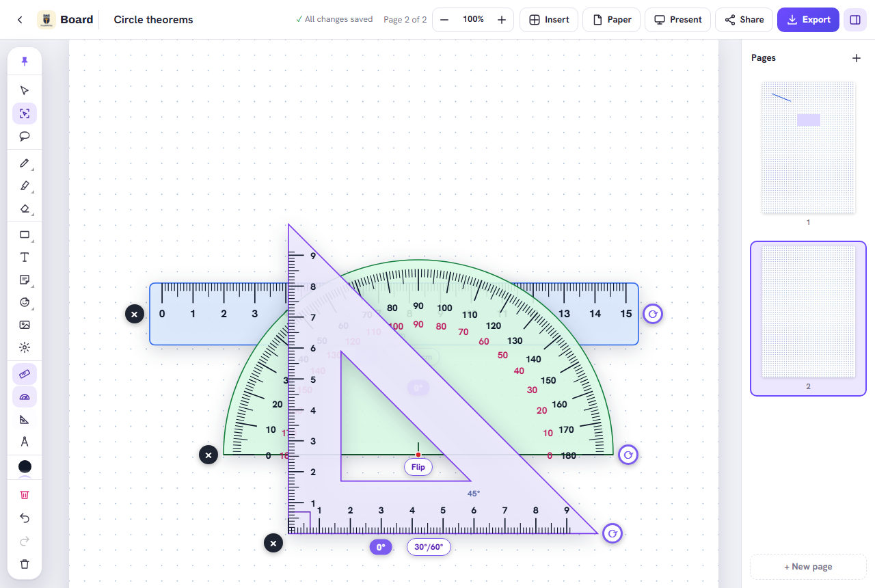Undo the last action

(x=25, y=518)
